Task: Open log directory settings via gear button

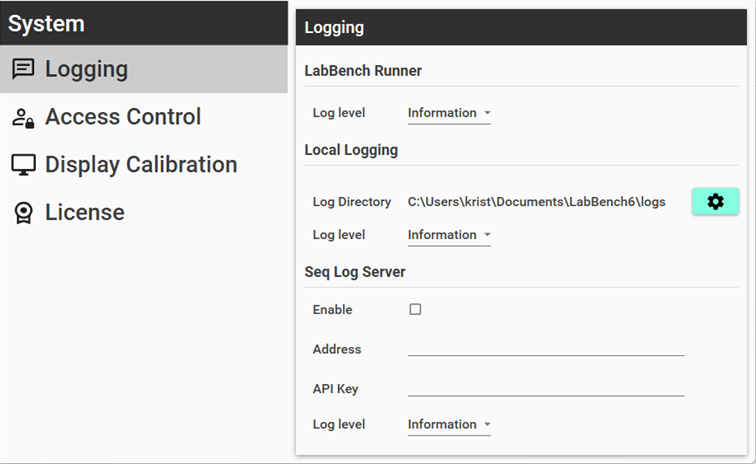Action: point(716,201)
